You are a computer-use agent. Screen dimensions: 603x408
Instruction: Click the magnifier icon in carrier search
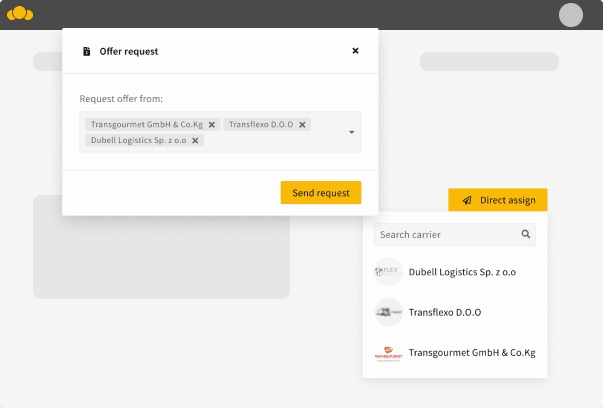(x=526, y=235)
